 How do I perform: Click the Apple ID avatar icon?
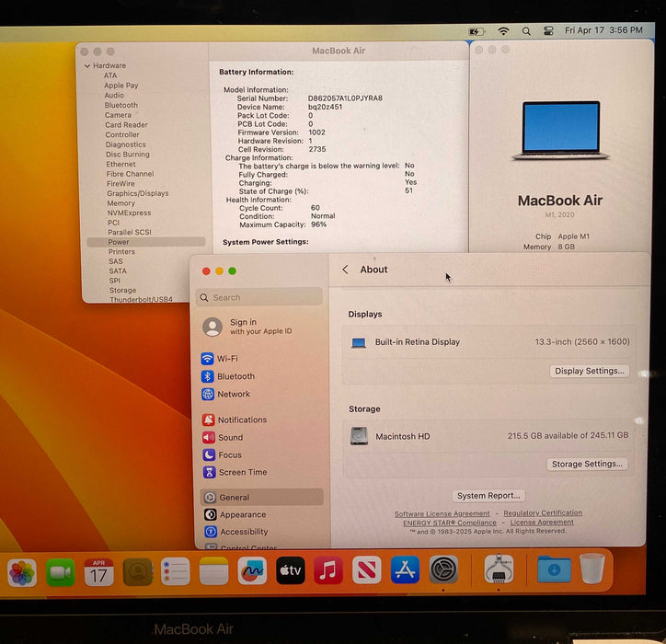(212, 327)
